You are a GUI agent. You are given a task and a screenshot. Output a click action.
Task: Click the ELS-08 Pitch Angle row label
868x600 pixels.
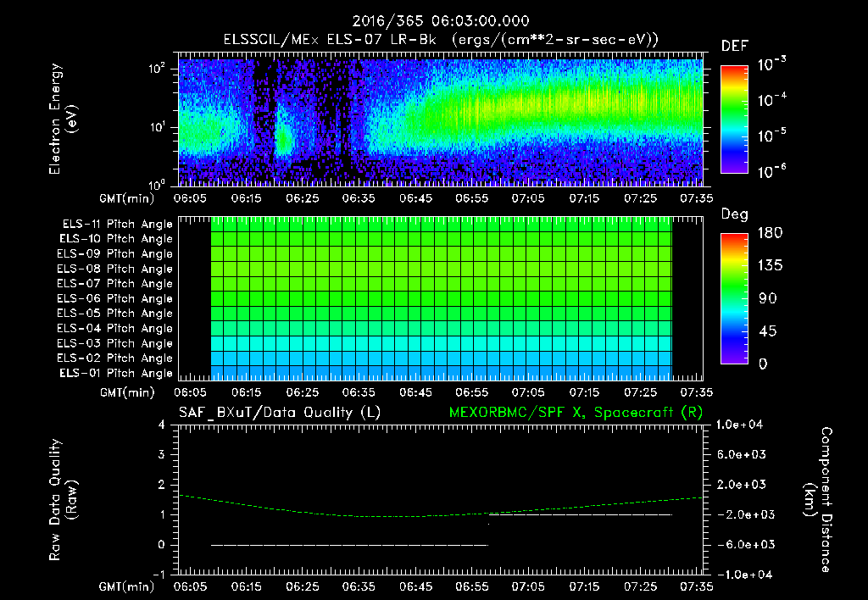(x=115, y=269)
